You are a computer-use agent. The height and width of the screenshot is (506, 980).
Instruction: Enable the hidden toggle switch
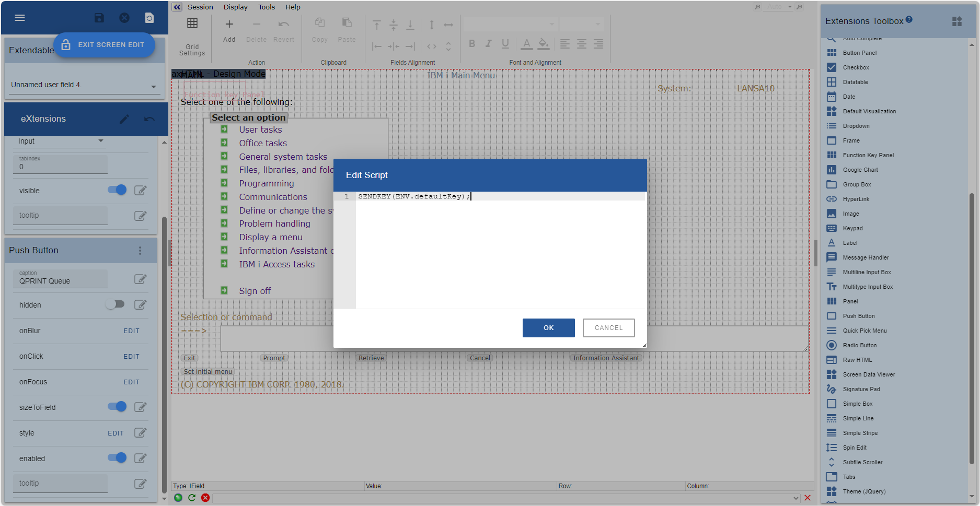pyautogui.click(x=115, y=304)
